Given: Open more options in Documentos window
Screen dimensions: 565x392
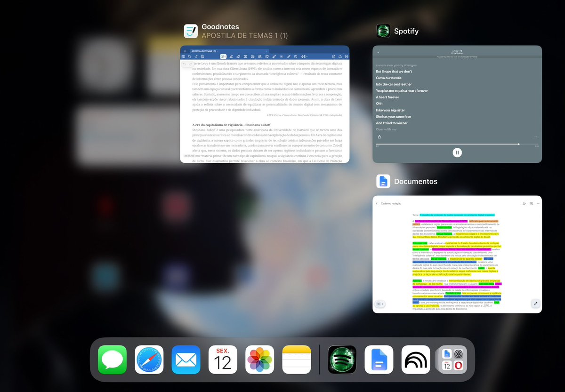Looking at the screenshot, I should (x=538, y=203).
